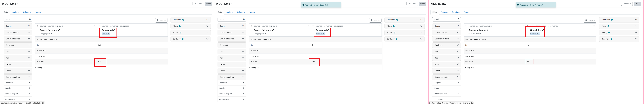Switch to Schedules tab in the Minimum-aggregation screenshot
644x104 pixels.
456,12
